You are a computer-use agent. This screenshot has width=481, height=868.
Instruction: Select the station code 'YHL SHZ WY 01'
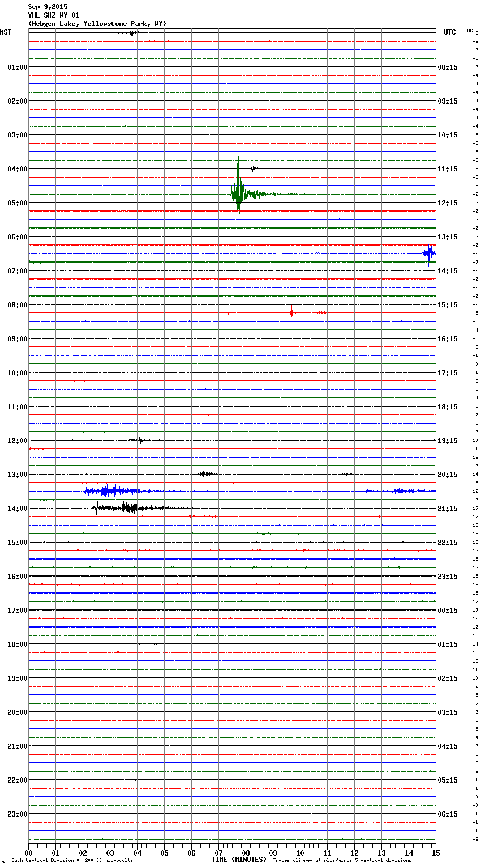[54, 15]
